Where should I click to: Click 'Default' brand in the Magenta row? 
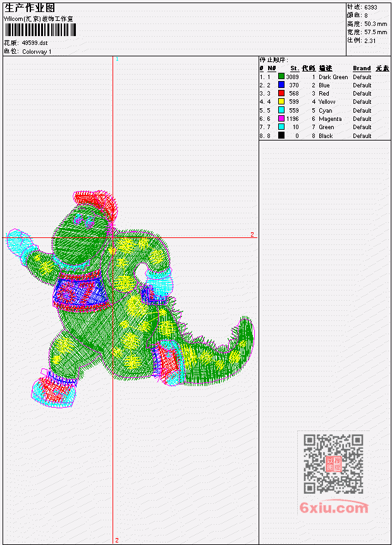pos(362,119)
